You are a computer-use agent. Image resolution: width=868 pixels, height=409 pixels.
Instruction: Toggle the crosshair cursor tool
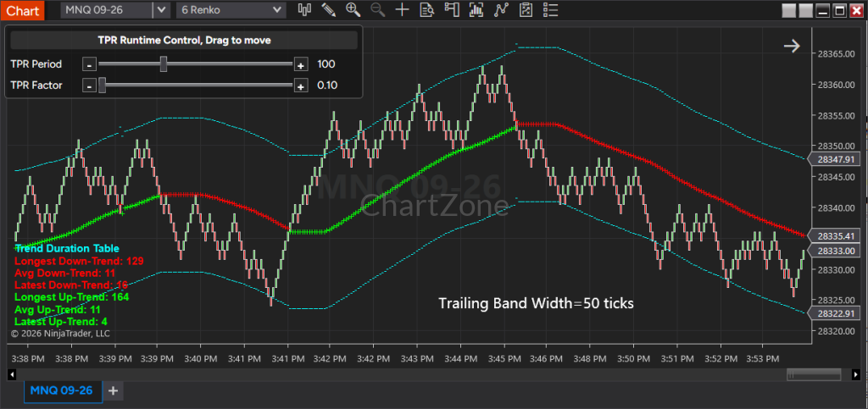coord(402,9)
